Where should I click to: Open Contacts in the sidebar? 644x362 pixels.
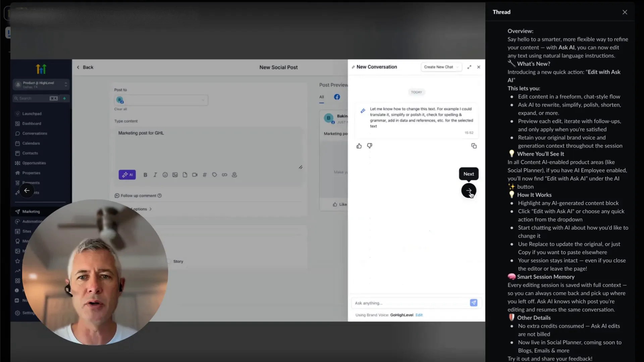click(x=30, y=153)
